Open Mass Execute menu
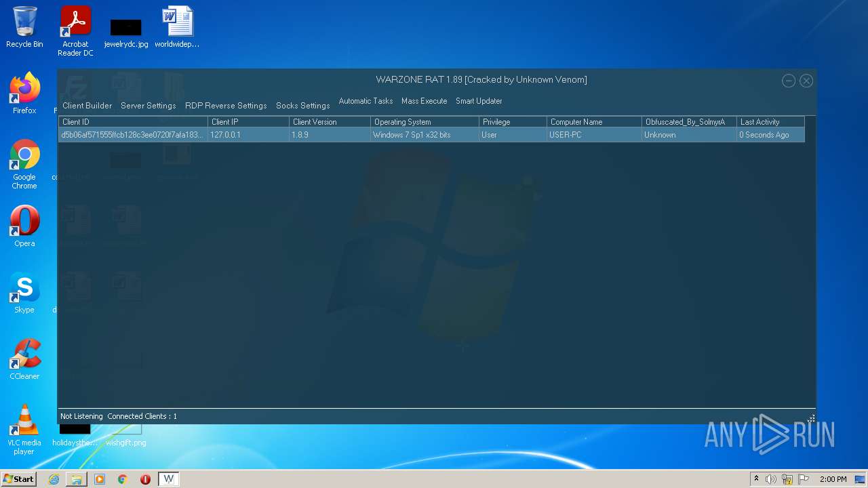 425,101
